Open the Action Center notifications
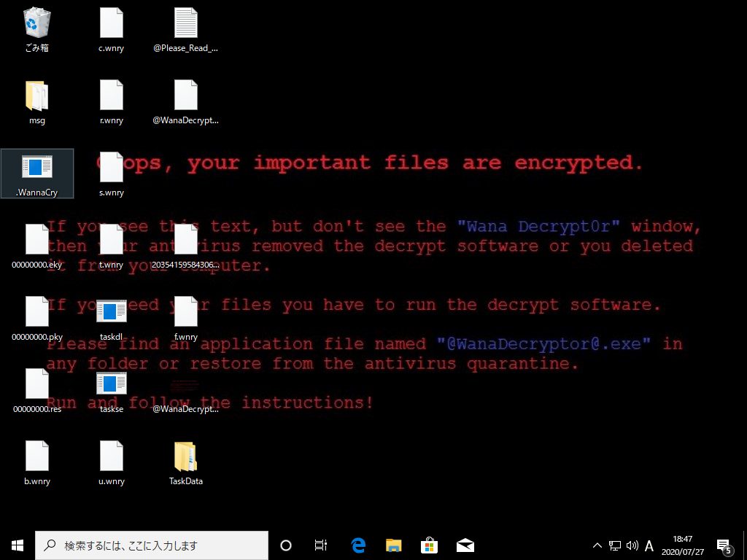 [x=724, y=545]
